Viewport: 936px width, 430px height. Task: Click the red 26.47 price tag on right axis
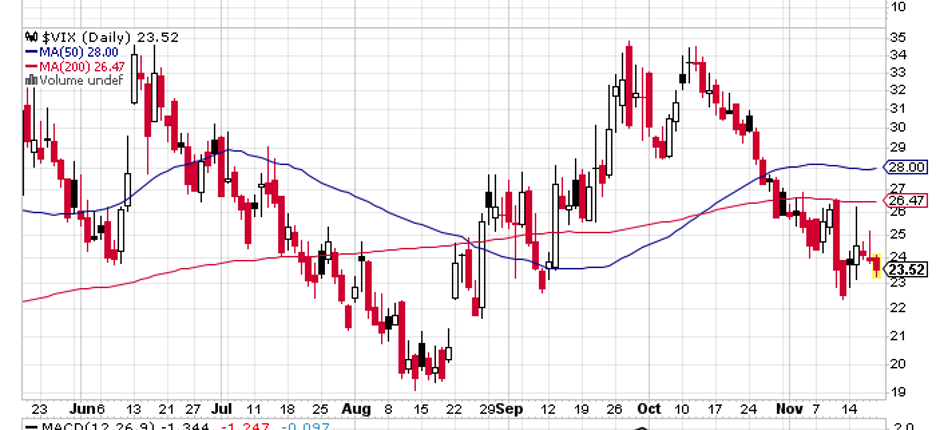[x=906, y=201]
